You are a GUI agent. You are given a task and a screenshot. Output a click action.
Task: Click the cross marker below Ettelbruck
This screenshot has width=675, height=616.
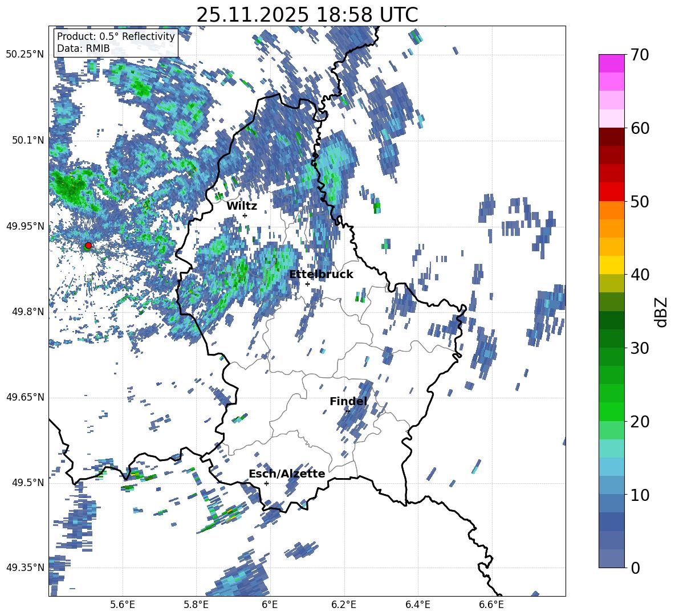[307, 284]
